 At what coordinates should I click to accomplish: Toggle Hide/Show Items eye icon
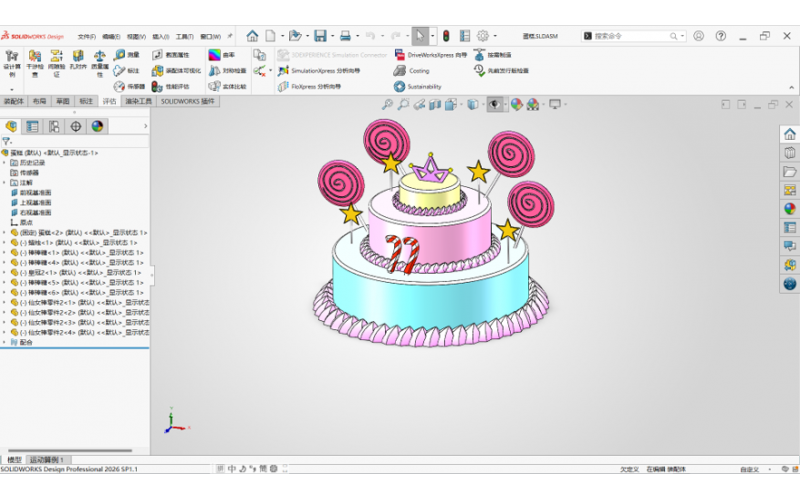click(x=494, y=105)
